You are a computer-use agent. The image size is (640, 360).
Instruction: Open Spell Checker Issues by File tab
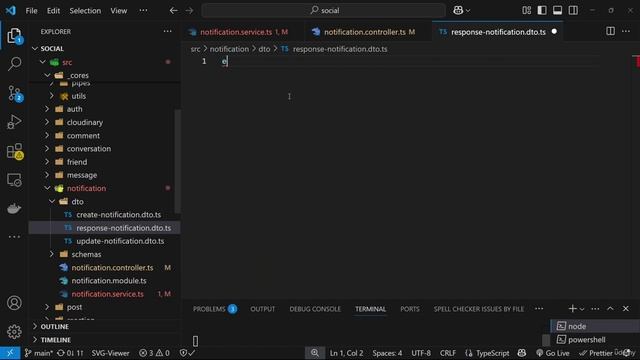pyautogui.click(x=478, y=309)
